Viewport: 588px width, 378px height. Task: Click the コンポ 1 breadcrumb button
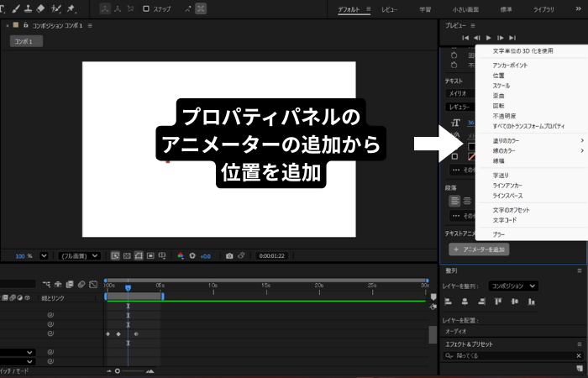click(x=26, y=41)
